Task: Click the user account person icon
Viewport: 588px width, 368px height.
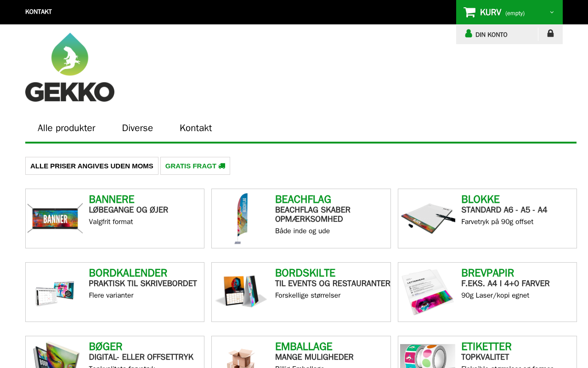Action: (469, 34)
